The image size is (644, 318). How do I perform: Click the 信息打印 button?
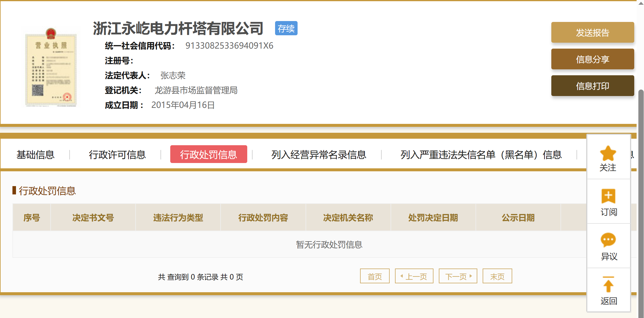pos(592,86)
